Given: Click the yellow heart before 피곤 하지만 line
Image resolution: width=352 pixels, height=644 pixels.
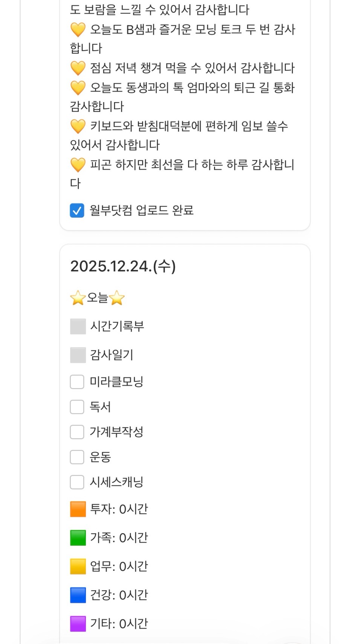Looking at the screenshot, I should pos(78,165).
